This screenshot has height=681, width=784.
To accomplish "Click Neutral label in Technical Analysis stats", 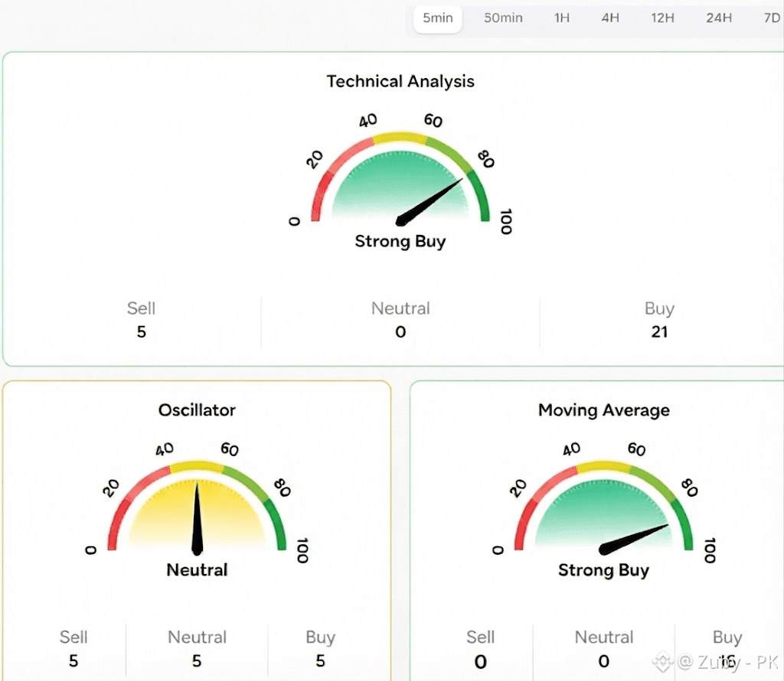I will pyautogui.click(x=400, y=308).
